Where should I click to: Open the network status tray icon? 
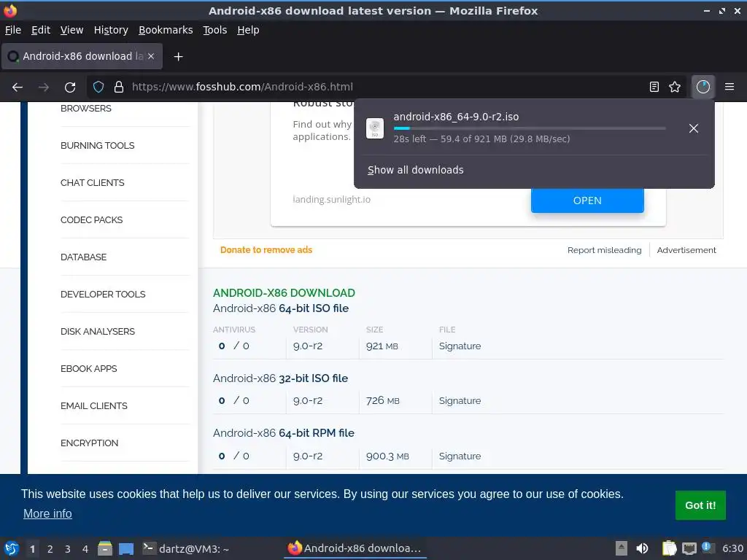click(689, 548)
